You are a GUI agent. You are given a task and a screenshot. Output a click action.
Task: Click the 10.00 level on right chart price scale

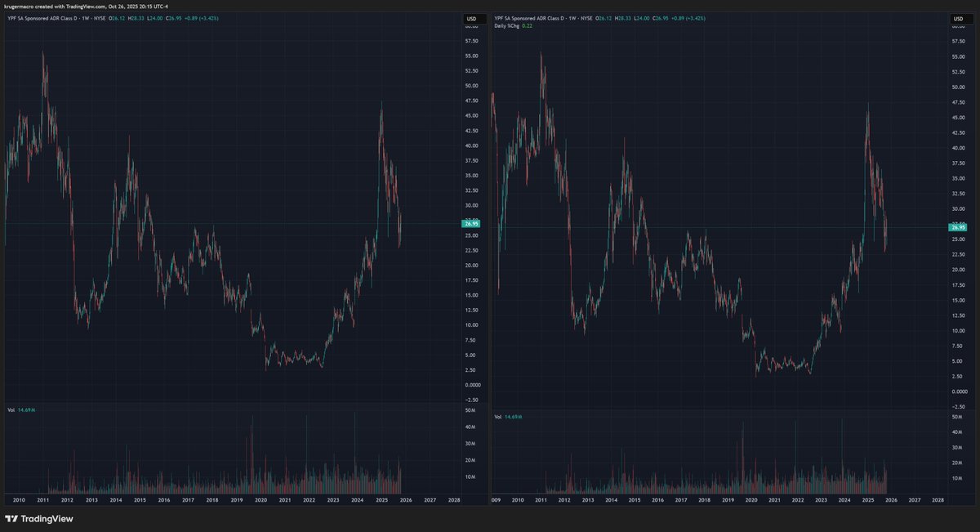(x=957, y=331)
